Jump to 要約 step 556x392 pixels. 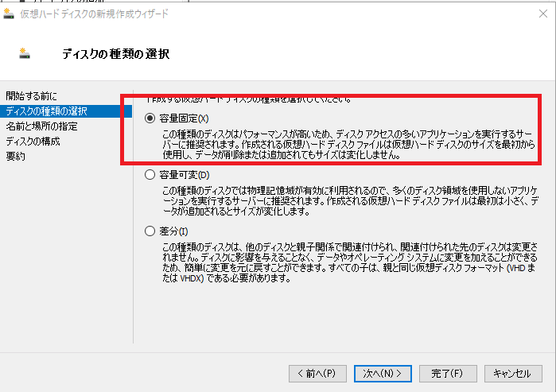tap(15, 157)
